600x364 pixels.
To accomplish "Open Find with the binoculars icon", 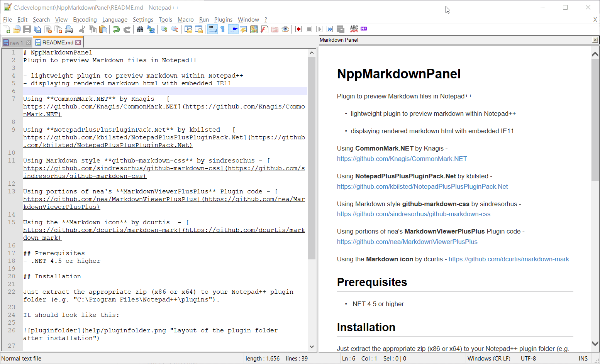I will tap(140, 29).
